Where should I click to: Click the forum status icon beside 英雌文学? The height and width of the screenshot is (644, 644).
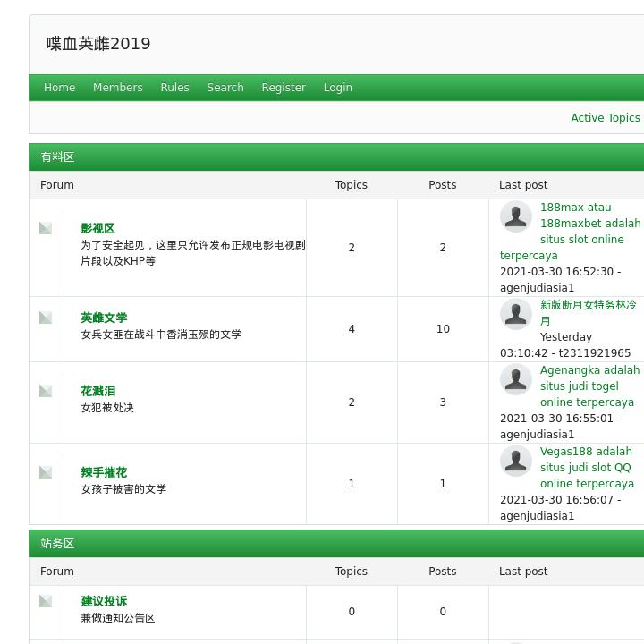click(x=46, y=318)
